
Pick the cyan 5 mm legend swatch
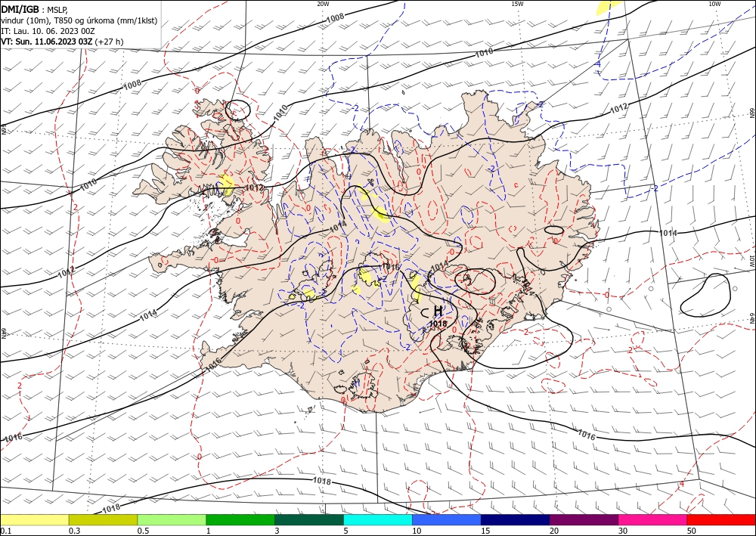(378, 519)
